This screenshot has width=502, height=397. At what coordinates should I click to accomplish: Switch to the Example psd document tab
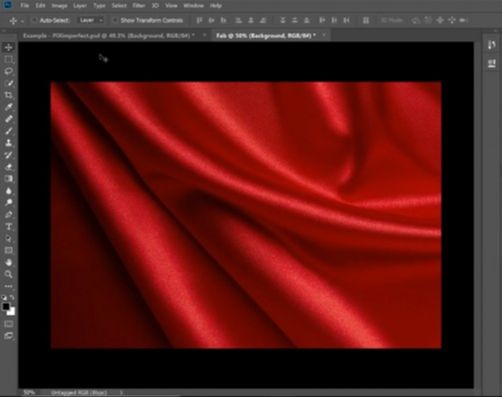click(x=109, y=35)
